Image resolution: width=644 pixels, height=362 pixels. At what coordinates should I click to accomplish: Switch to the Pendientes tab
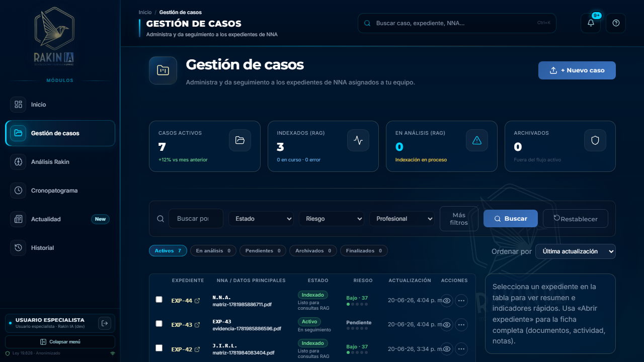(x=263, y=251)
